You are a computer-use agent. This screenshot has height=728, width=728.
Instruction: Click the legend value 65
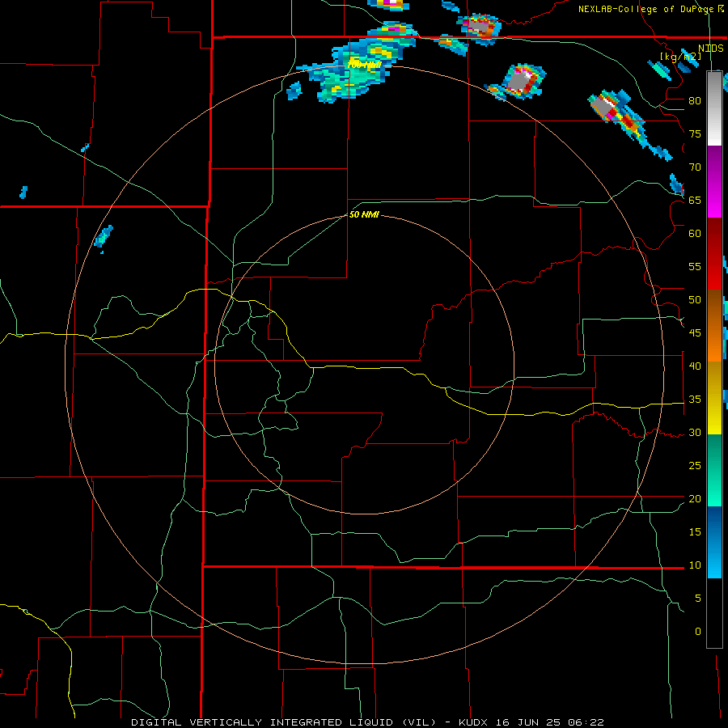(x=695, y=200)
